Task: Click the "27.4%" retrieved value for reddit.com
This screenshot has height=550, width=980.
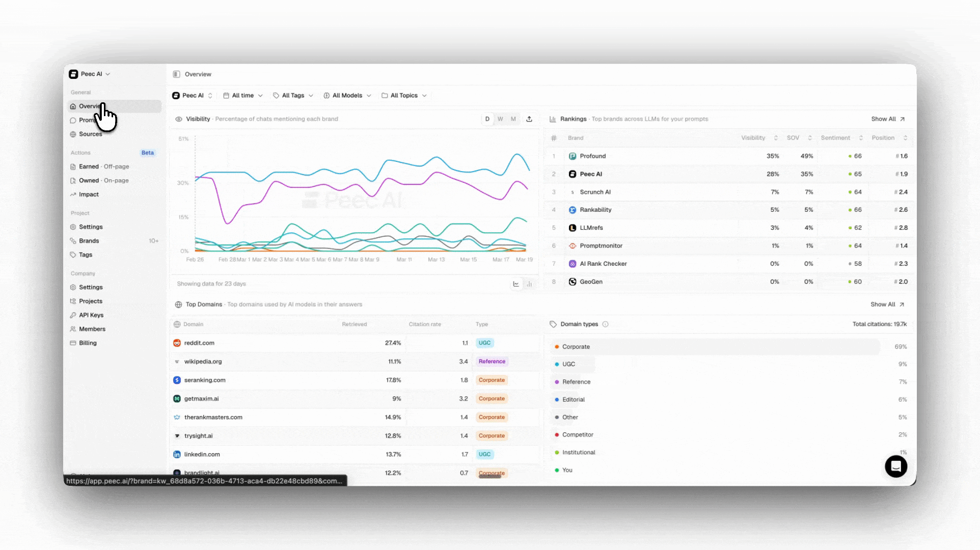Action: pyautogui.click(x=393, y=343)
